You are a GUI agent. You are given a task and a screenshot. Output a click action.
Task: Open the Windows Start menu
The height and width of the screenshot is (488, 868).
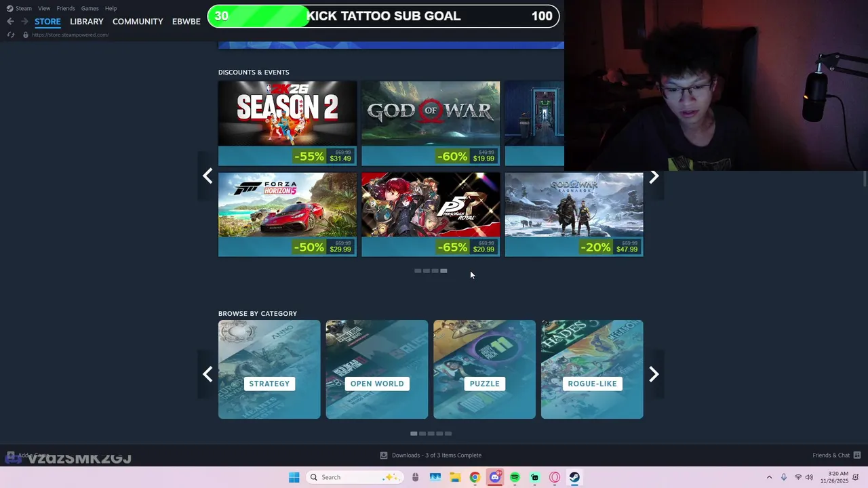[294, 477]
